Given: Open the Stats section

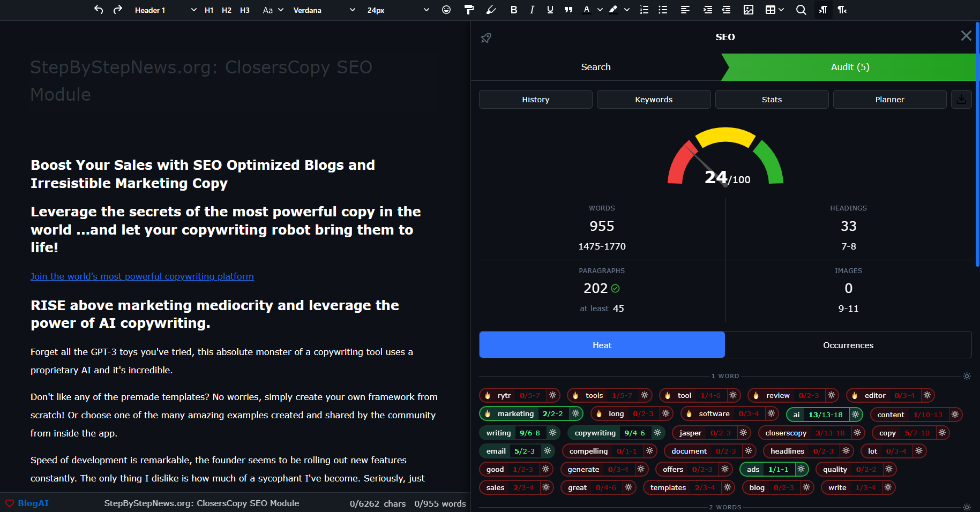Looking at the screenshot, I should pos(772,100).
